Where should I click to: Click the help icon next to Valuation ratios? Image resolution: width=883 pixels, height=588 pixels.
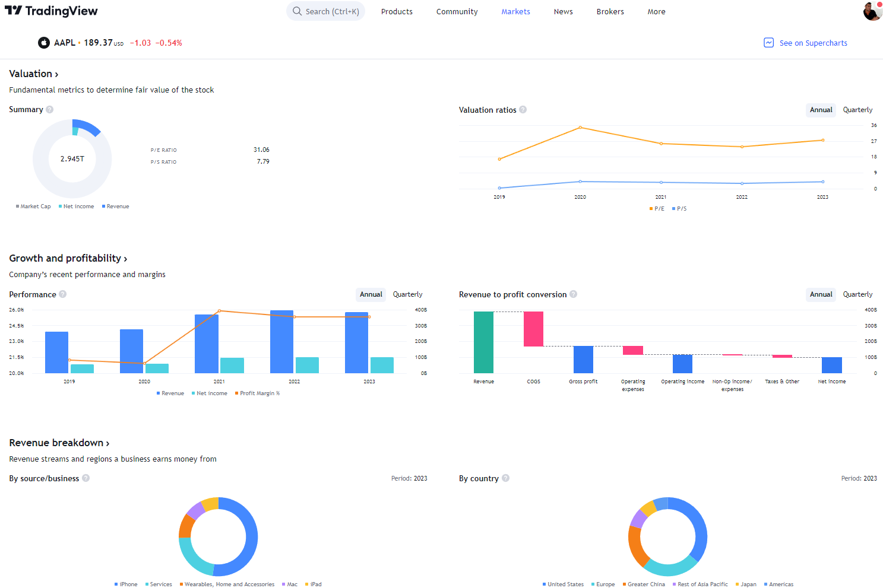tap(523, 109)
